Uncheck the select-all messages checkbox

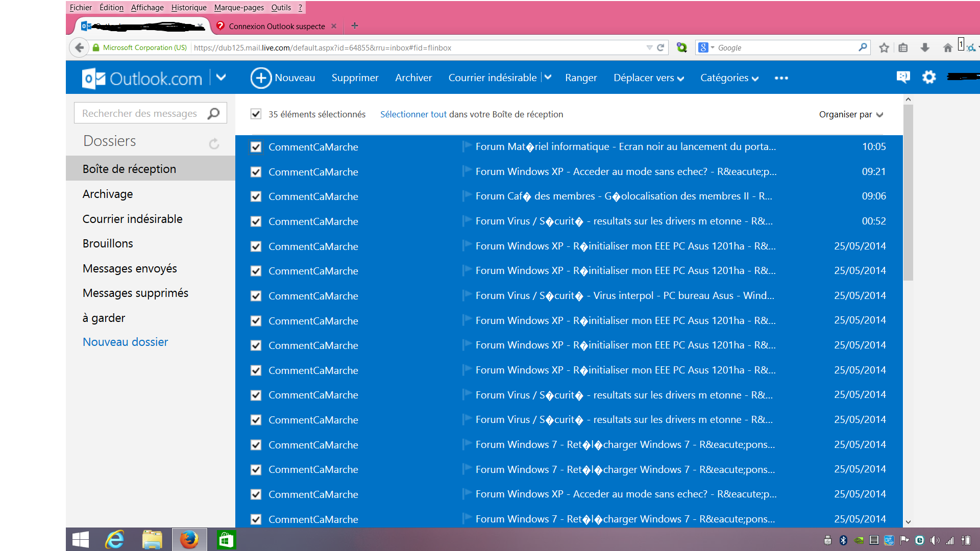click(x=256, y=114)
